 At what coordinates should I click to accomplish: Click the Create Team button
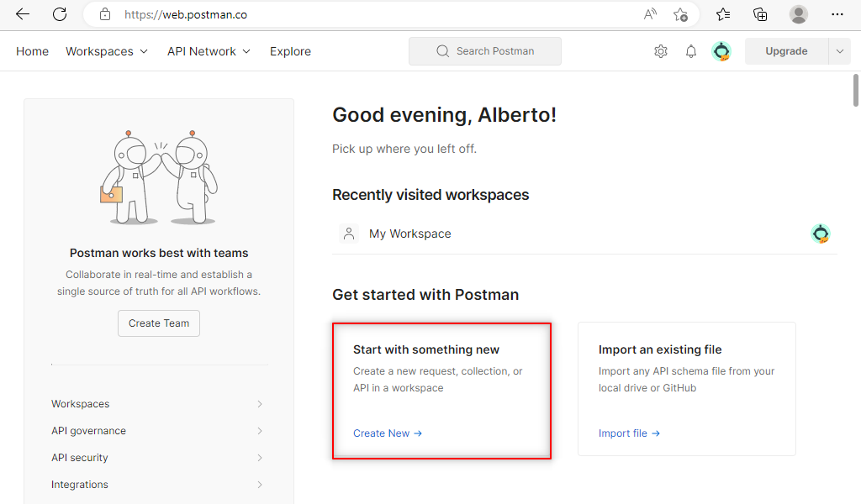(159, 323)
